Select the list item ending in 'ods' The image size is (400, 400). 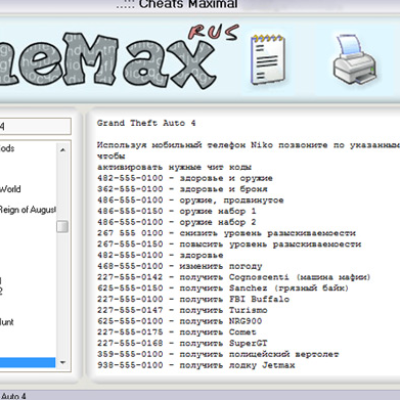click(7, 148)
